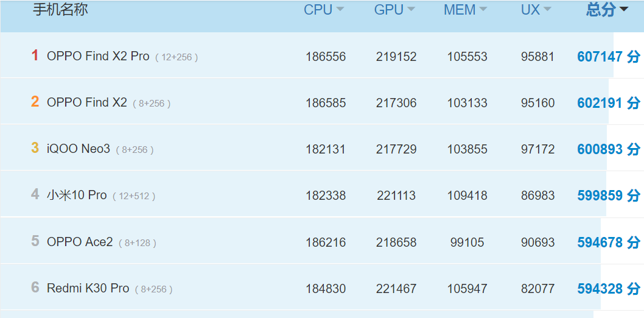Click rank number 6
644x318 pixels.
tap(35, 287)
